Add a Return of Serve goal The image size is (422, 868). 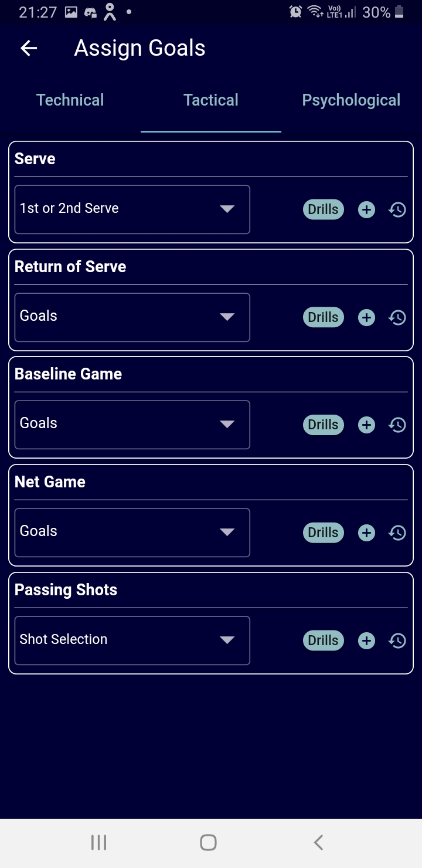pyautogui.click(x=366, y=317)
